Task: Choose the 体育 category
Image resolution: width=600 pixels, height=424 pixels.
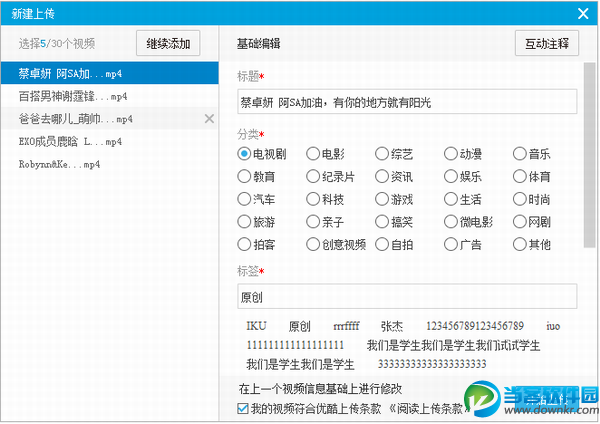Action: pyautogui.click(x=532, y=176)
